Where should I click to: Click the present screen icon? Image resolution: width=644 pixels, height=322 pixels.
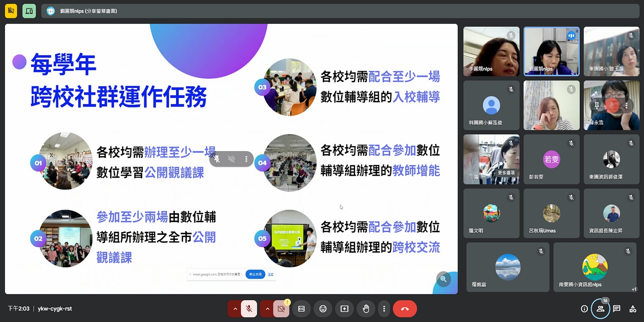point(344,309)
